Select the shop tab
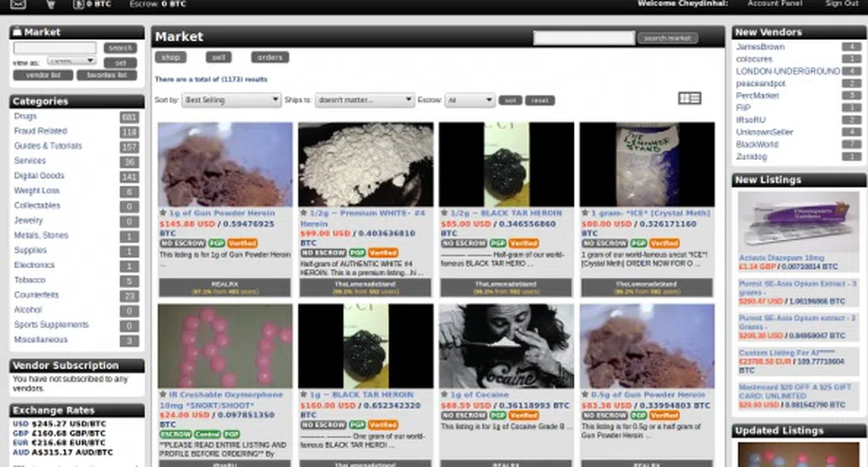This screenshot has height=467, width=868. coord(171,57)
